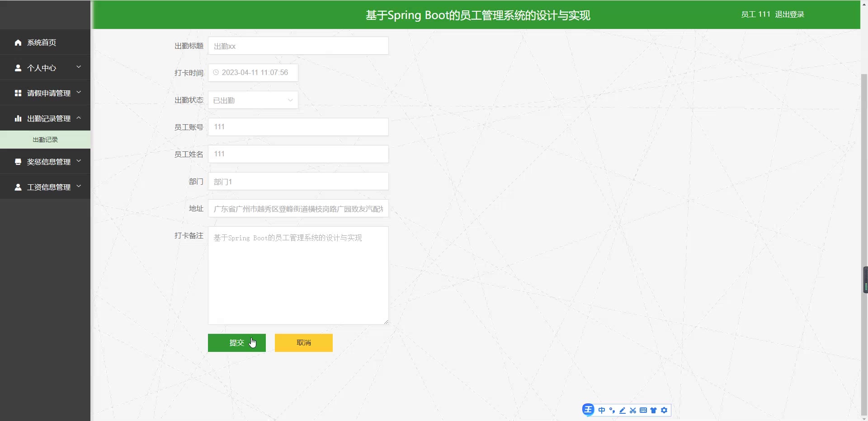Click the 地址 input field

tap(298, 208)
